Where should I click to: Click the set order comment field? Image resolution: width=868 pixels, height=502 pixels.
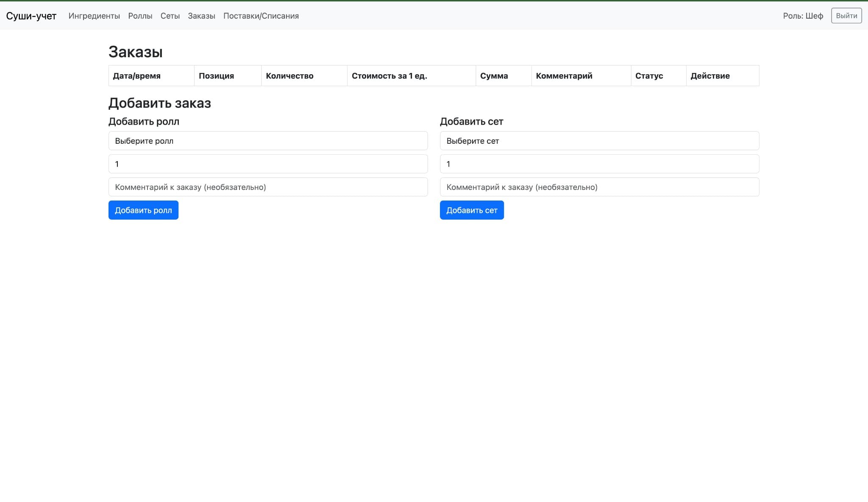pos(599,187)
